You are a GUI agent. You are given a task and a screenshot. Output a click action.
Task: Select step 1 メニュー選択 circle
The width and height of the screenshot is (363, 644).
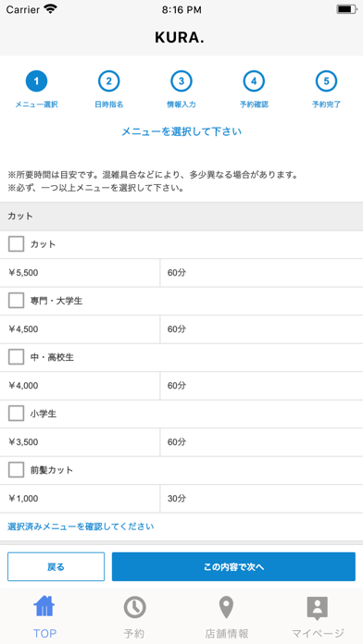[x=36, y=80]
